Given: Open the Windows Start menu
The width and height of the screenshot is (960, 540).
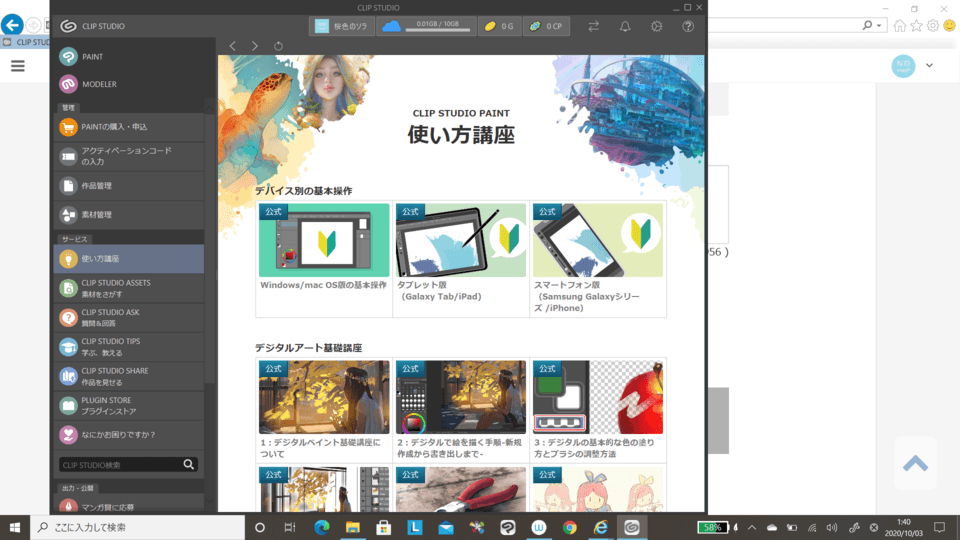Looking at the screenshot, I should point(15,527).
